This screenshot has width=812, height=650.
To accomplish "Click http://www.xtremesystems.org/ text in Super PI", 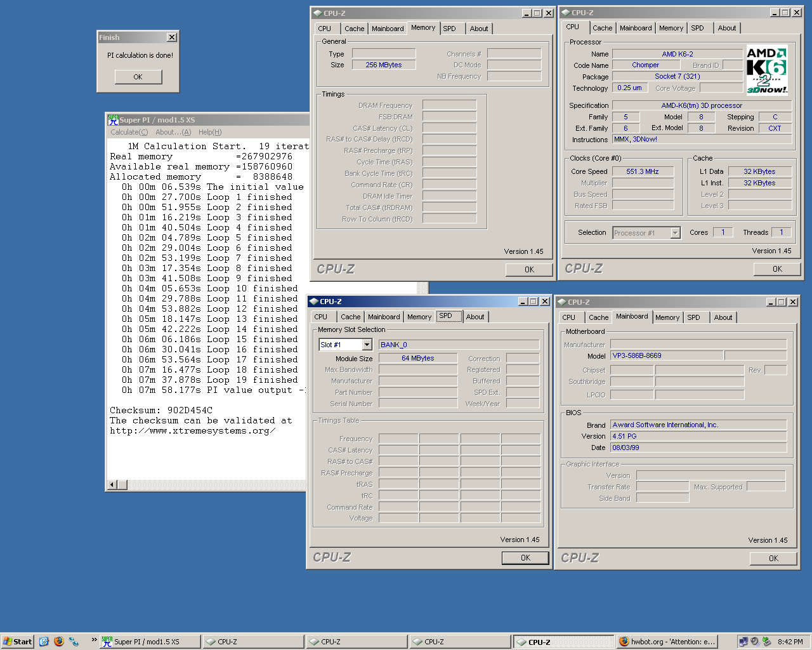I will point(193,430).
